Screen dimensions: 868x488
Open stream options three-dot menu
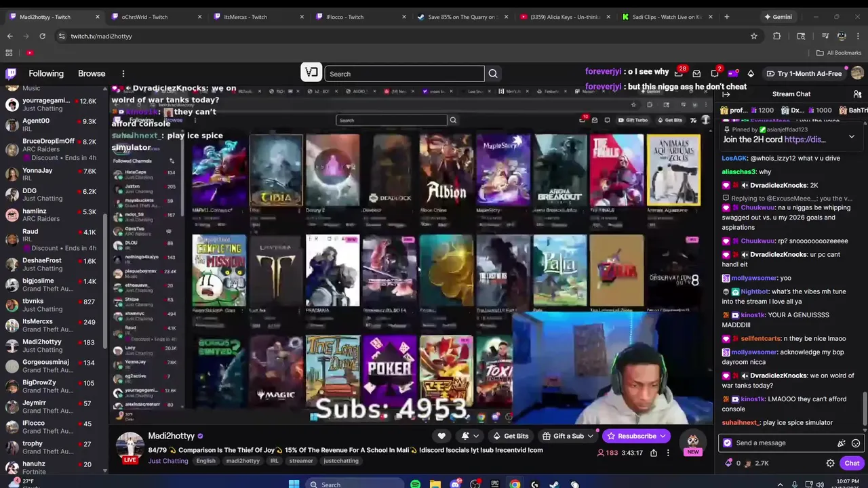tap(668, 453)
